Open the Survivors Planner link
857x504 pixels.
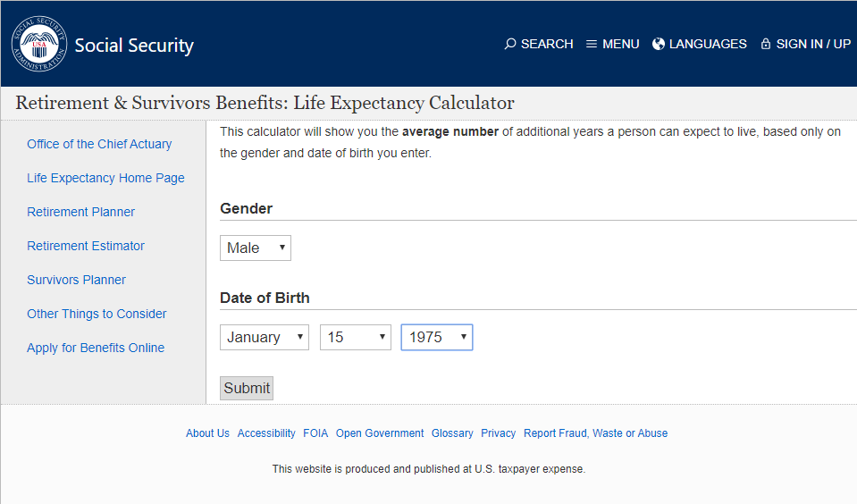coord(77,280)
